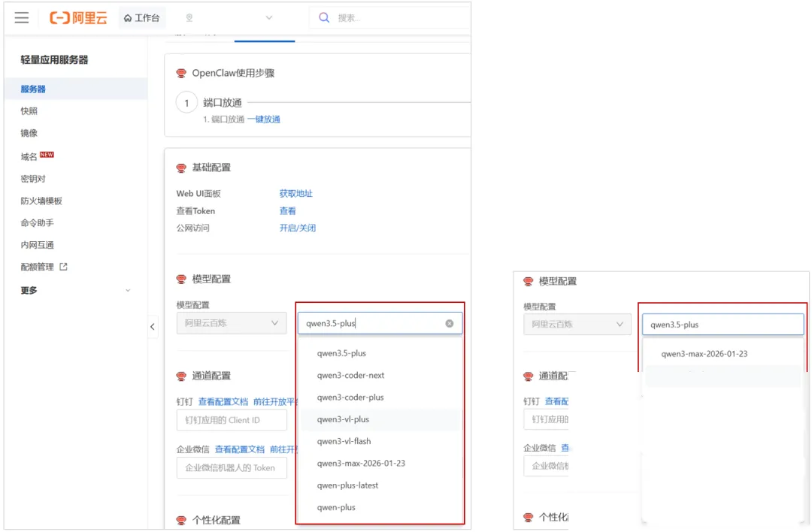Viewport: 812px width, 532px height.
Task: Open the 阿里云百炼 dropdown in right panel
Action: coord(577,325)
